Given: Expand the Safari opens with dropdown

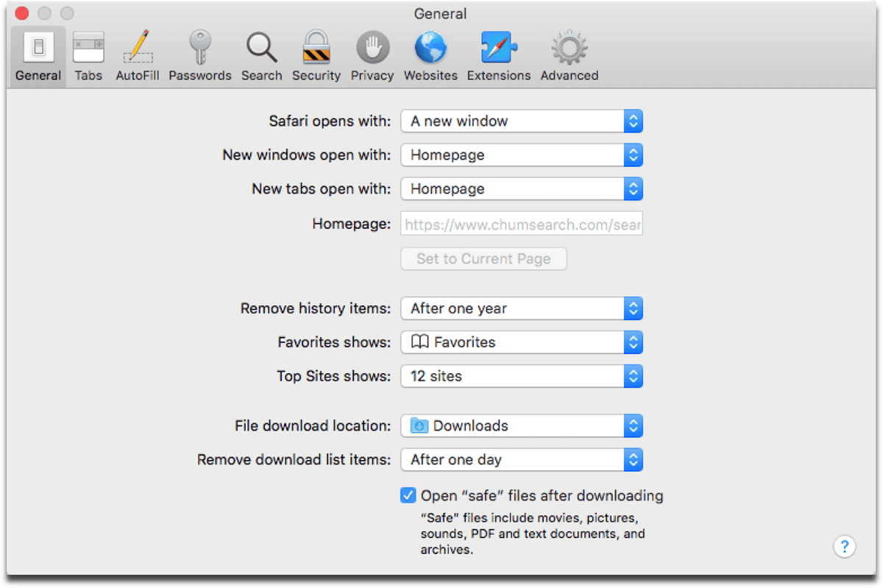Looking at the screenshot, I should click(521, 121).
